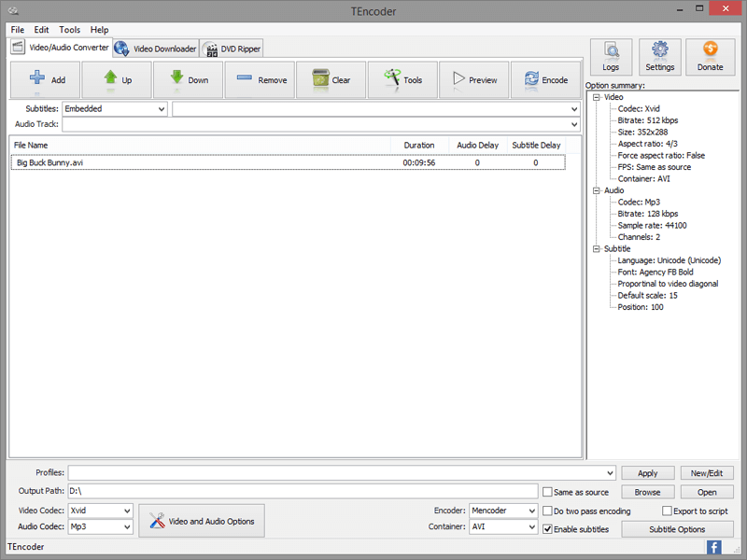747x560 pixels.
Task: Open Settings gear button
Action: pos(659,57)
